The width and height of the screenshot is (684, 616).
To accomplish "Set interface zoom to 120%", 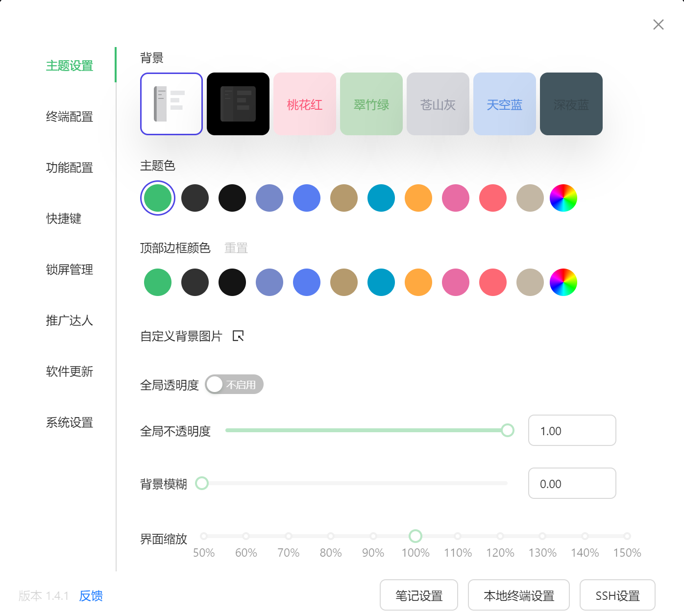I will coord(500,536).
